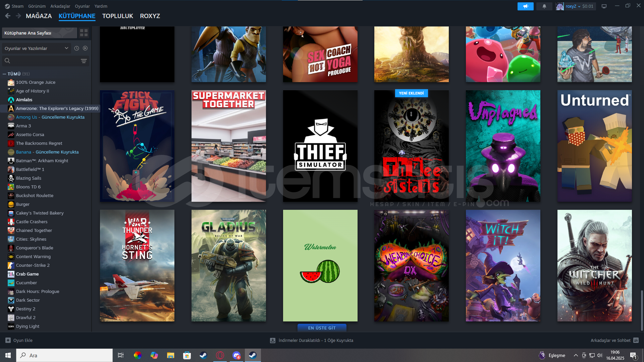Click Kütüphane Ana Sayfası button
This screenshot has height=362, width=644.
pos(39,33)
